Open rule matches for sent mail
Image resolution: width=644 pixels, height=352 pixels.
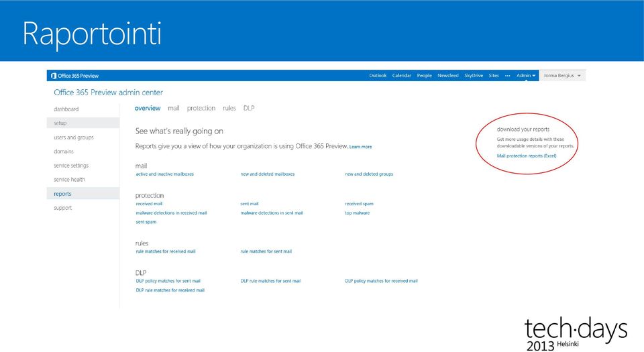pyautogui.click(x=266, y=251)
